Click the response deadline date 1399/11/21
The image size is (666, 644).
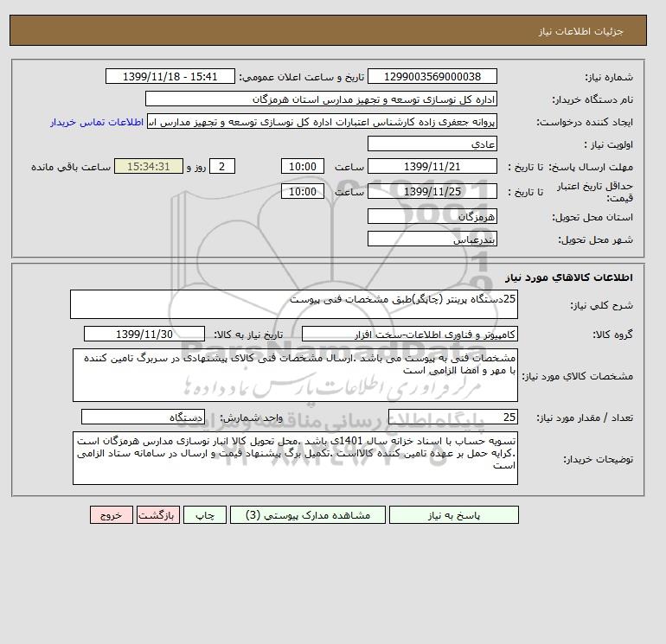coord(432,167)
